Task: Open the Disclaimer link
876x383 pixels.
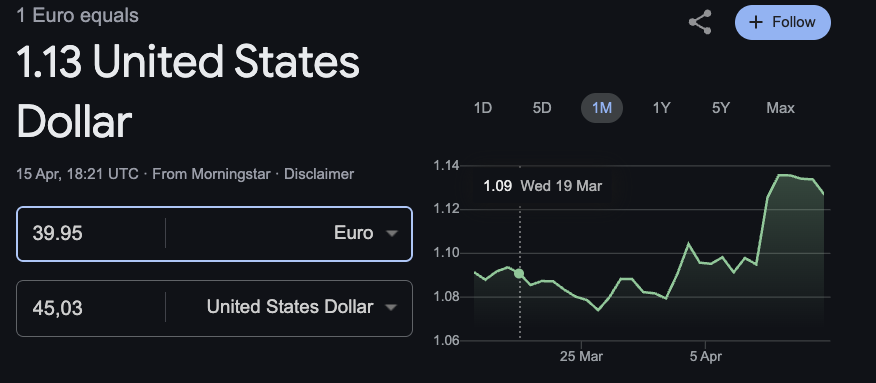Action: [319, 174]
